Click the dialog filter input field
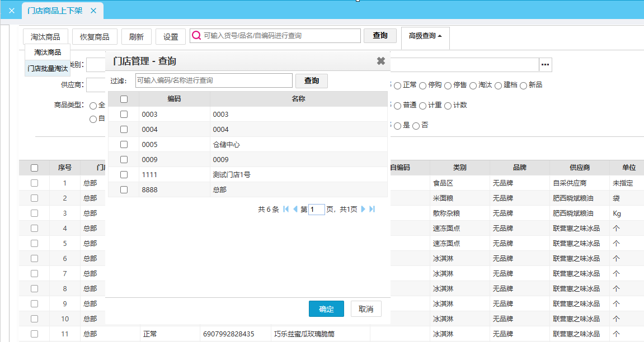644x342 pixels. coord(214,80)
